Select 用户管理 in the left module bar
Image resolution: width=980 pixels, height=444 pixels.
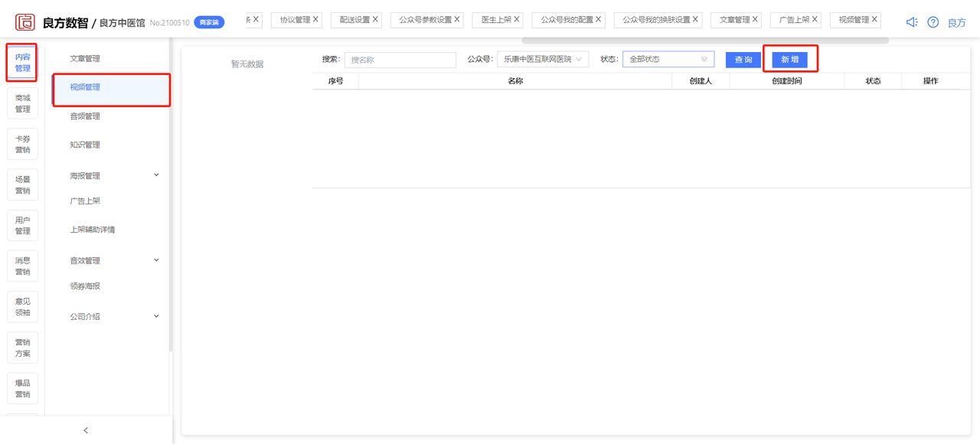click(23, 225)
